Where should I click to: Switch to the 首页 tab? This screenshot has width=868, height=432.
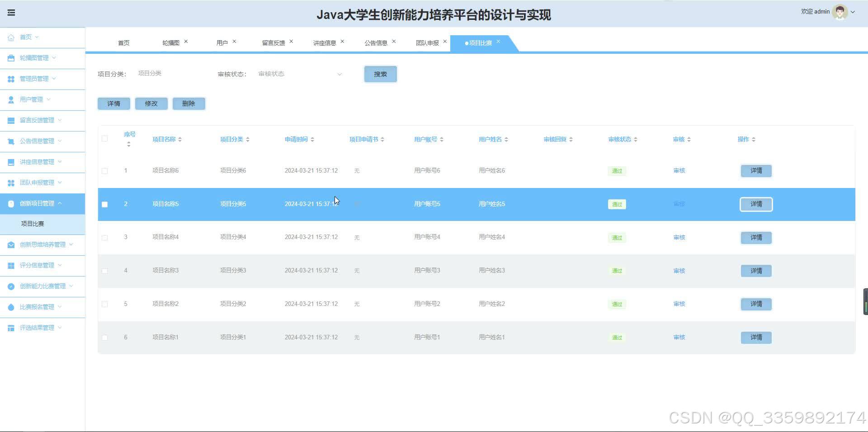123,43
